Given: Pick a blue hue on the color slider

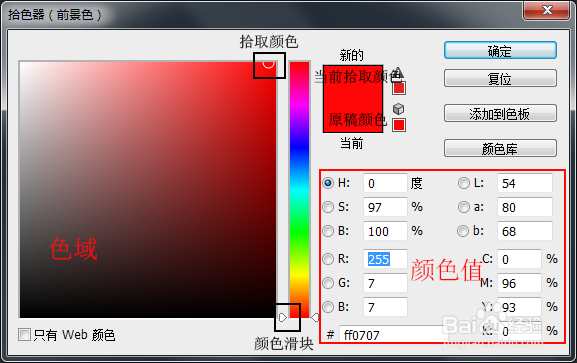Looking at the screenshot, I should [300, 147].
